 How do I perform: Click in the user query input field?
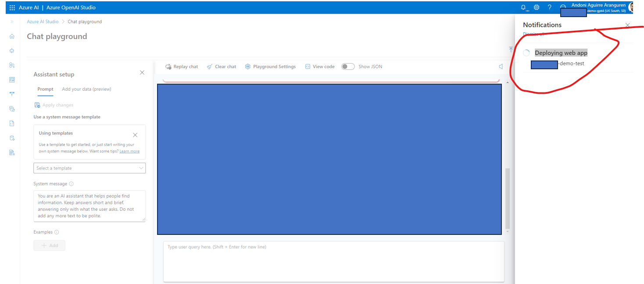pos(333,259)
